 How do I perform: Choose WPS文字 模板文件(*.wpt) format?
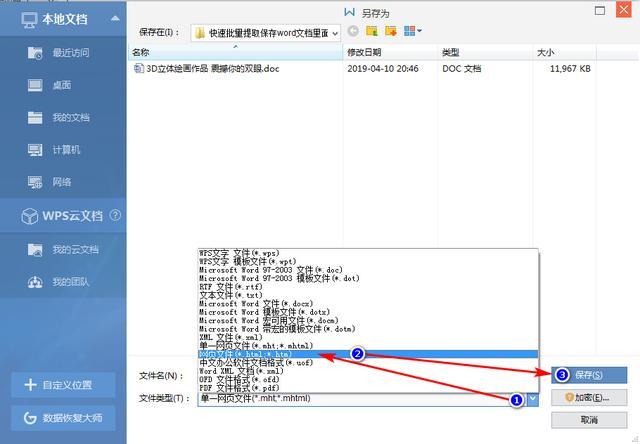pyautogui.click(x=368, y=262)
